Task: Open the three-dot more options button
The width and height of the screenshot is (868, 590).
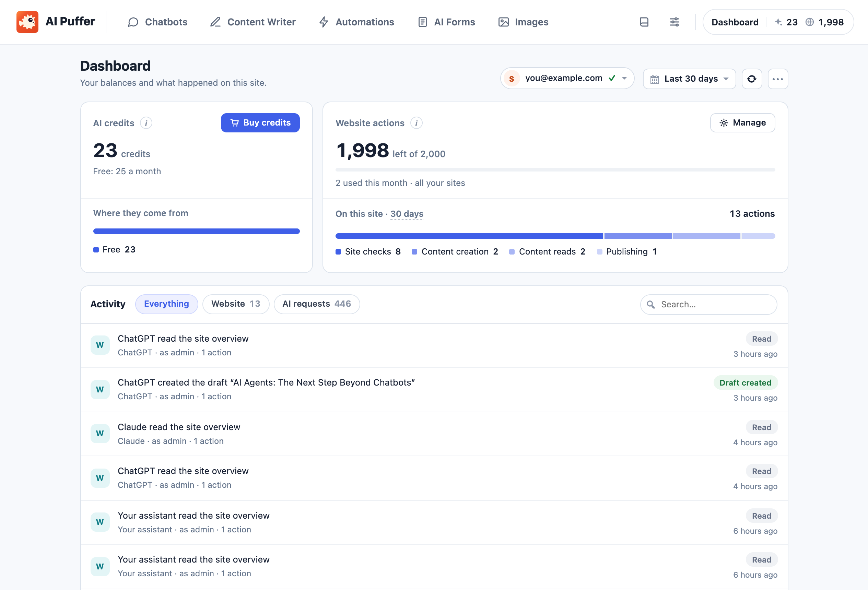Action: pyautogui.click(x=778, y=79)
